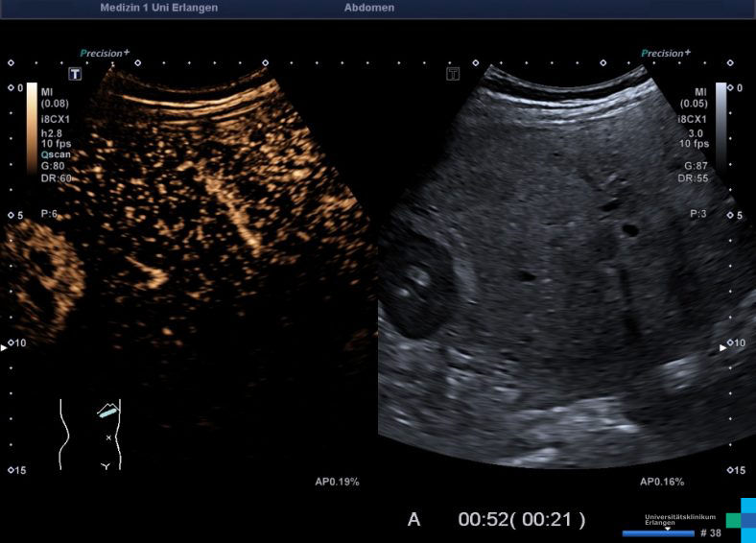The image size is (756, 543).
Task: Click the abdomen body marker pictogram
Action: tap(90, 434)
